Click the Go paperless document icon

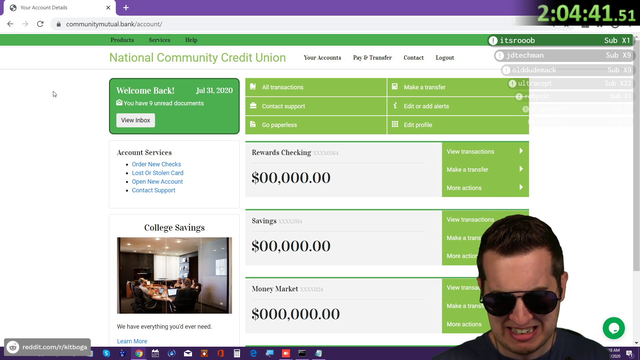253,124
